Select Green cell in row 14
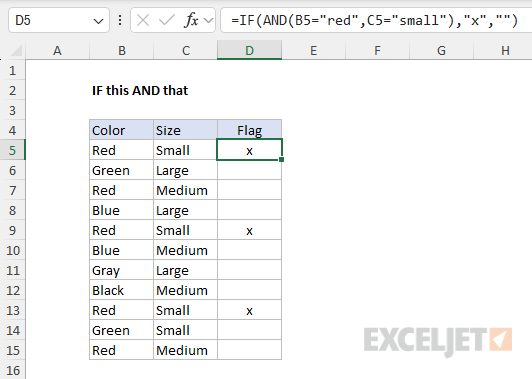The image size is (532, 379). click(x=121, y=330)
